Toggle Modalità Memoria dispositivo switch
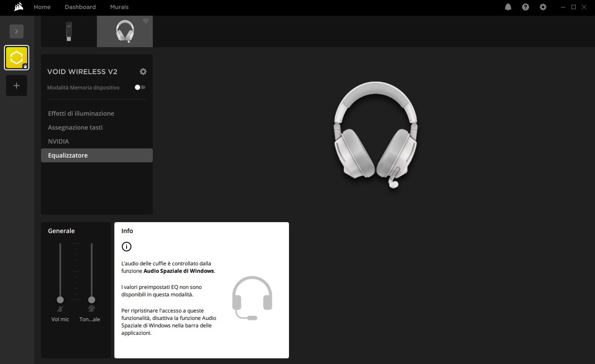Viewport: 595px width, 364px height. pyautogui.click(x=140, y=87)
